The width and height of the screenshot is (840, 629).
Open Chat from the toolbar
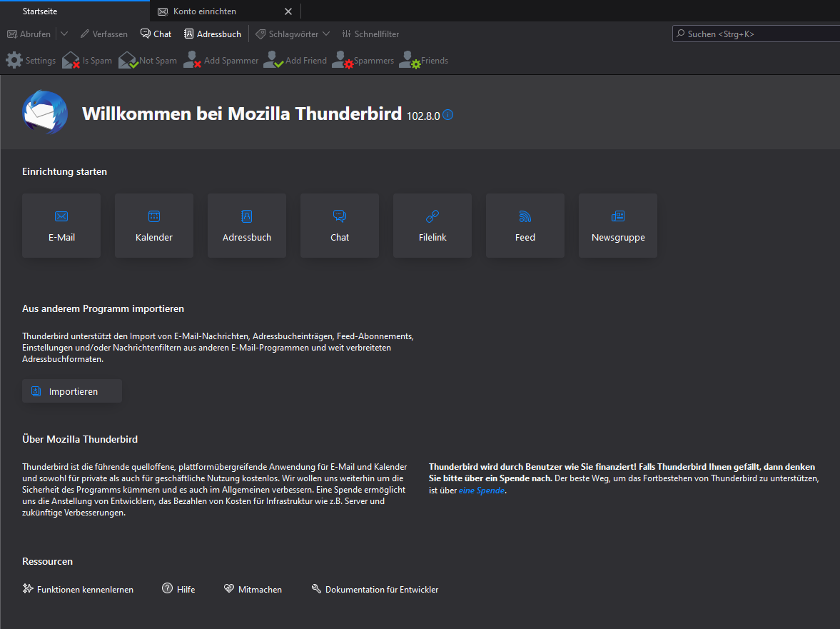click(x=156, y=34)
